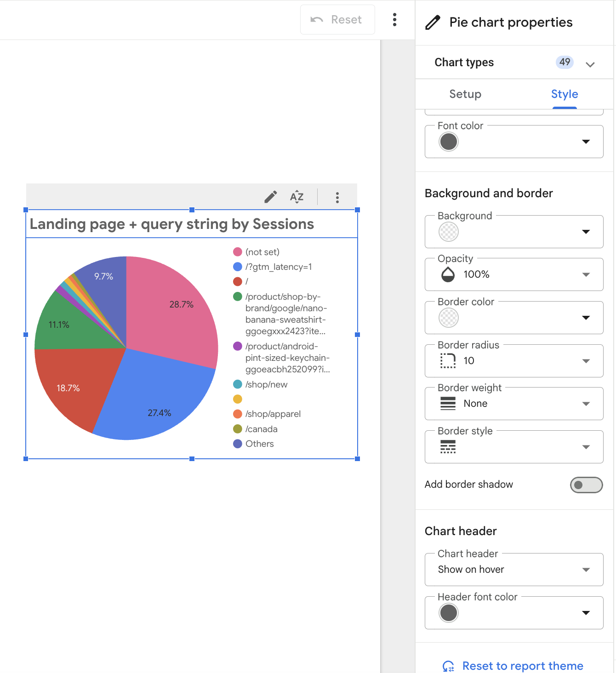Click the /?gtm_latency=1 legend label
Image resolution: width=616 pixels, height=673 pixels.
click(x=279, y=267)
